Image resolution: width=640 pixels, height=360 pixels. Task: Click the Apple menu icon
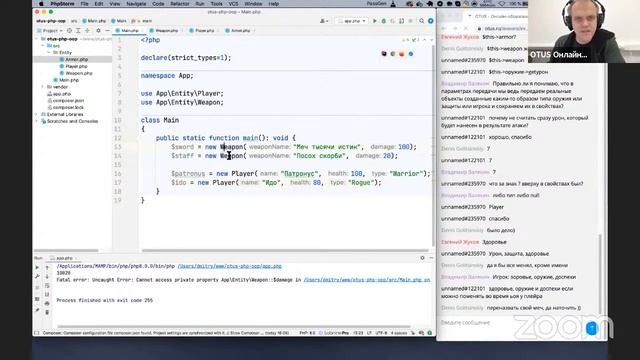coord(41,4)
